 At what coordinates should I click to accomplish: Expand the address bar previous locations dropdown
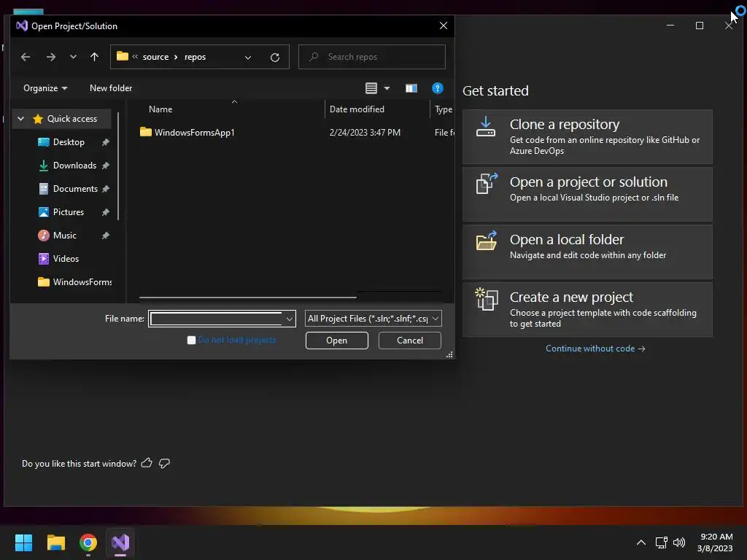click(248, 57)
